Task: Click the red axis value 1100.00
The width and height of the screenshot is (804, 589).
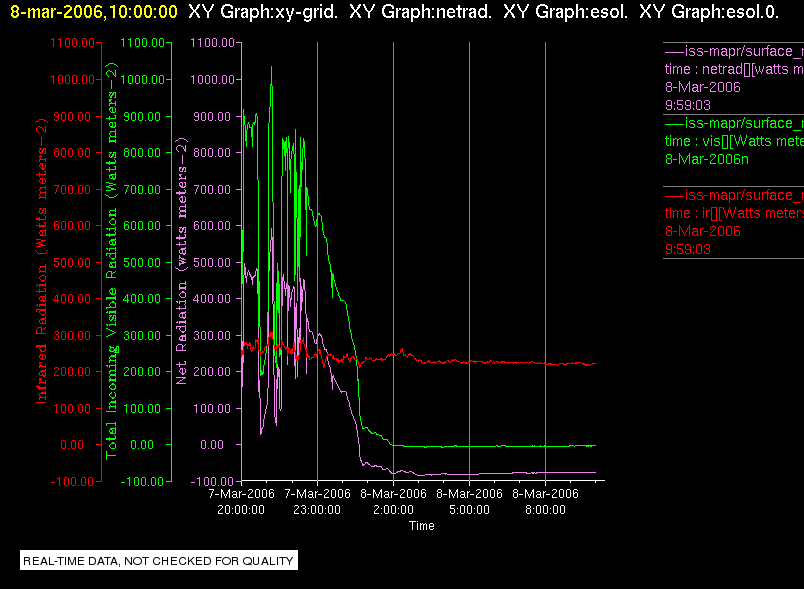Action: click(x=72, y=43)
